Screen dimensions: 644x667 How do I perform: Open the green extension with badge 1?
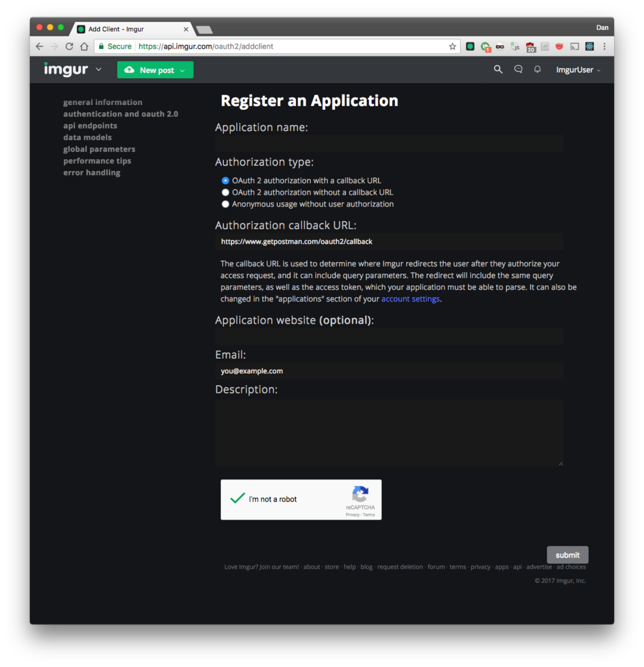[485, 47]
